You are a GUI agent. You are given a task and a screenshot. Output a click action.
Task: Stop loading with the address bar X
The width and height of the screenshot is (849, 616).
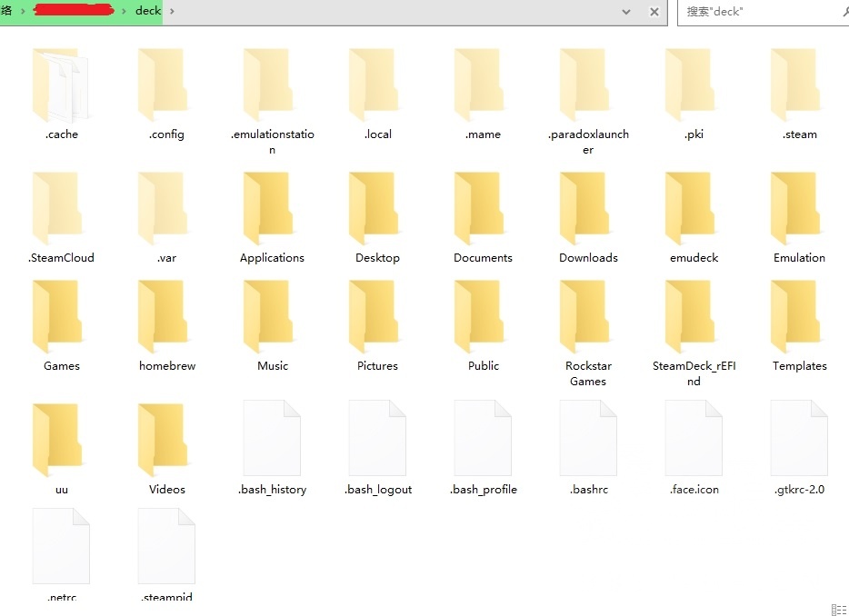pos(654,12)
